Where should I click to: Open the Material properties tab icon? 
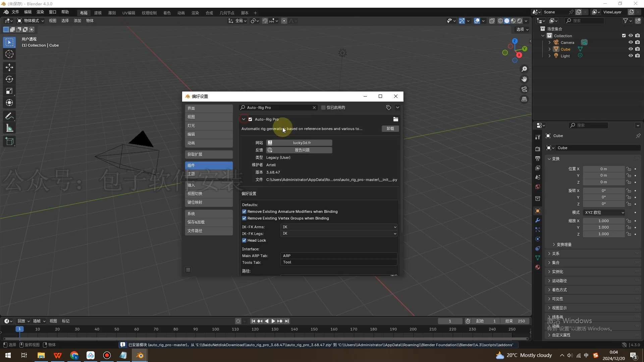point(538,267)
